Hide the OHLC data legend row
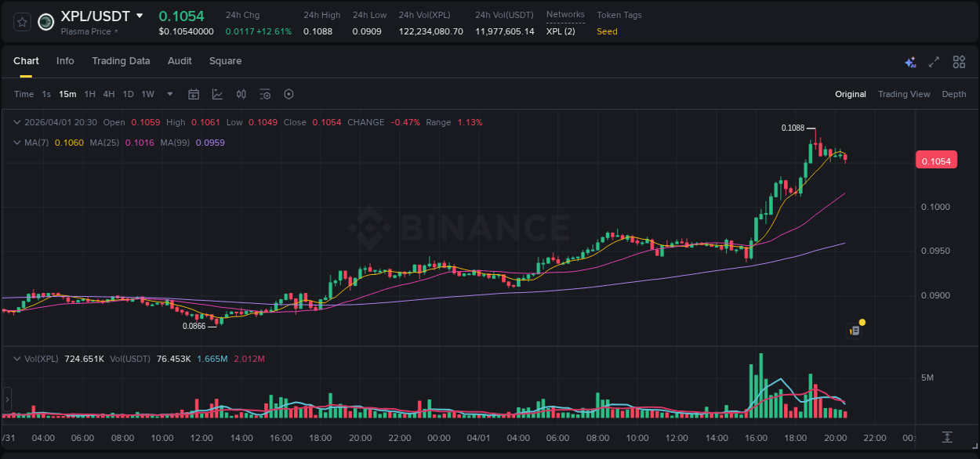The width and height of the screenshot is (980, 459). tap(16, 122)
